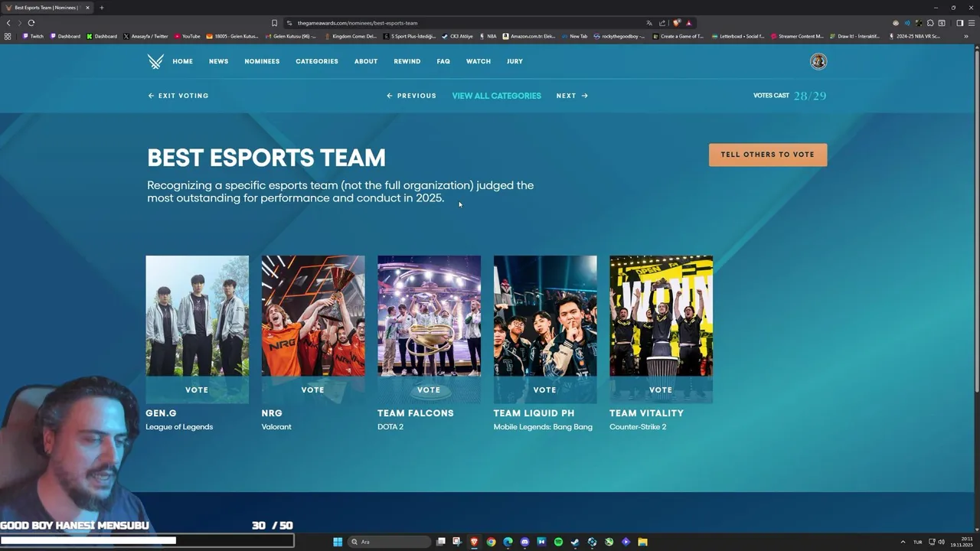Click the votes cast 28/29 counter
980x551 pixels.
tap(789, 96)
